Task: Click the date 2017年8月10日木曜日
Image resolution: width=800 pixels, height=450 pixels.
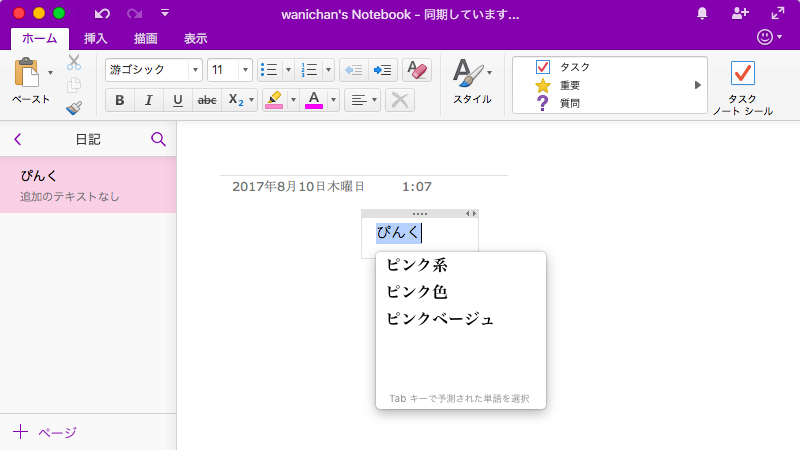Action: [x=298, y=187]
